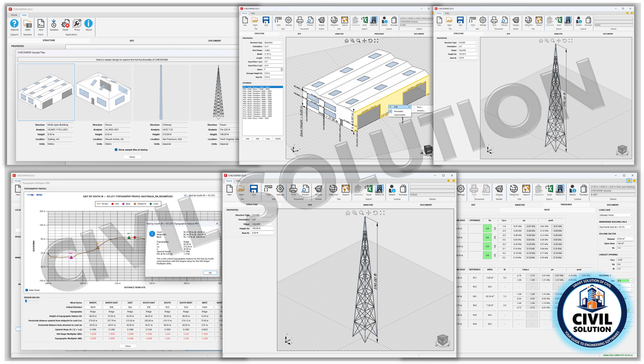Choose Impermeable in the context menu
The image size is (644, 364).
click(x=399, y=115)
